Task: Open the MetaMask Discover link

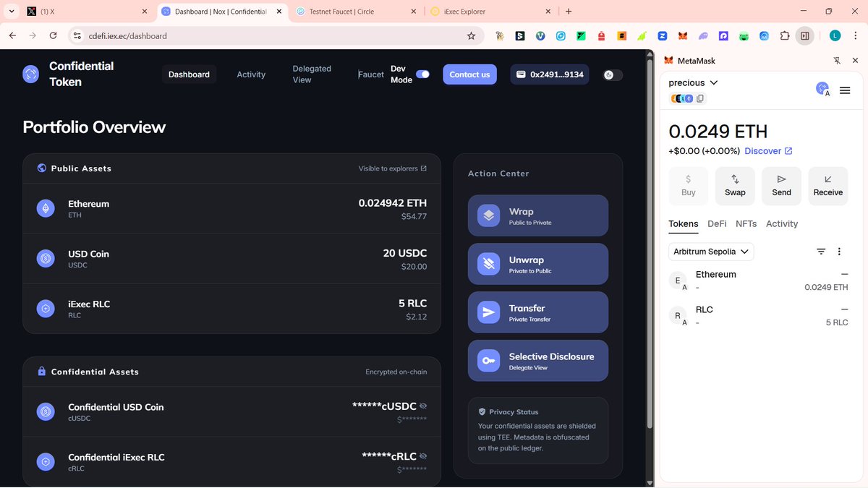Action: 768,151
